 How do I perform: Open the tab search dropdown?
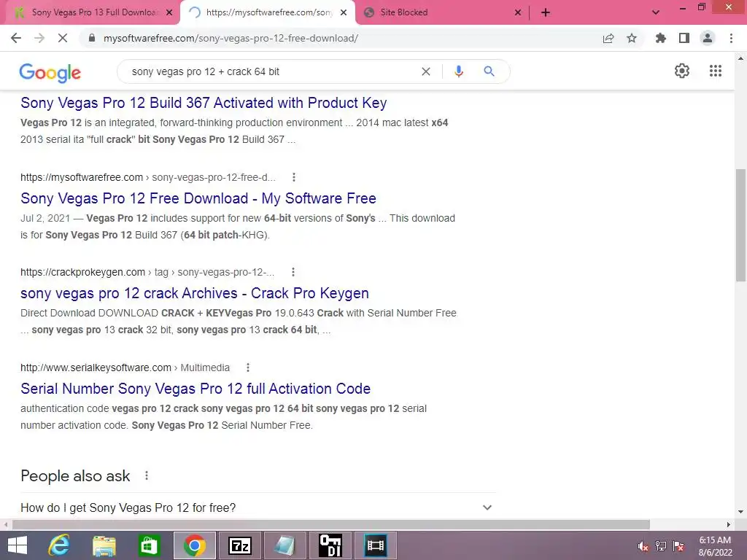pos(656,12)
